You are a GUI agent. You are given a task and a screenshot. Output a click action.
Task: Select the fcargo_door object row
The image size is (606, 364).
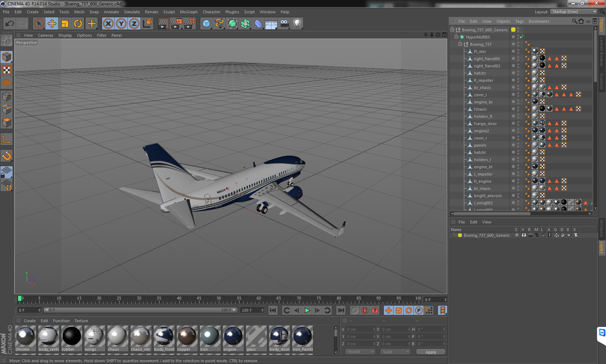coord(485,124)
